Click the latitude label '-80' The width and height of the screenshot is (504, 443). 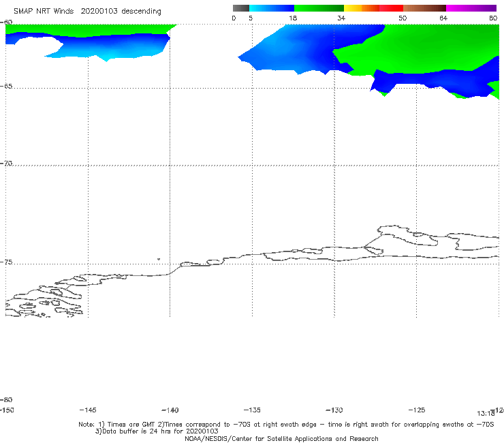pos(6,400)
